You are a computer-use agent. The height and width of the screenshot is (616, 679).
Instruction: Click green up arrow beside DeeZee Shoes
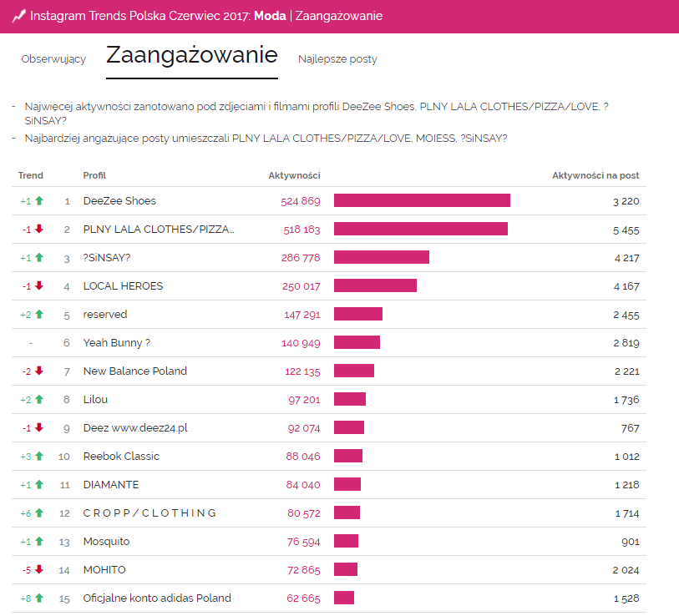[x=38, y=201]
